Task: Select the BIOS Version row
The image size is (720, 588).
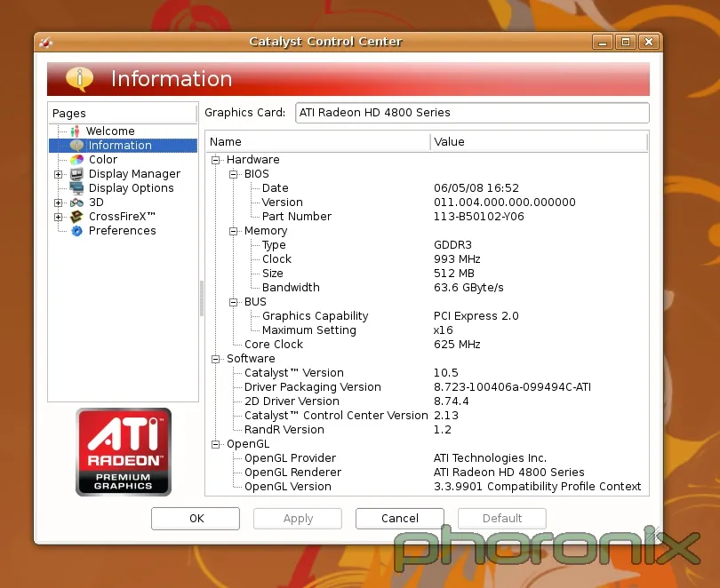Action: [x=427, y=203]
